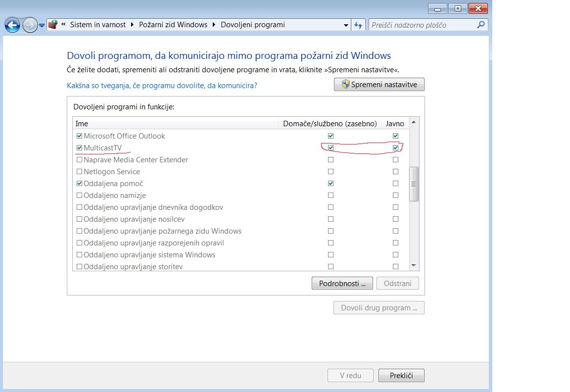The image size is (570, 392).
Task: Toggle MulticastTV private network checkbox
Action: pyautogui.click(x=331, y=148)
